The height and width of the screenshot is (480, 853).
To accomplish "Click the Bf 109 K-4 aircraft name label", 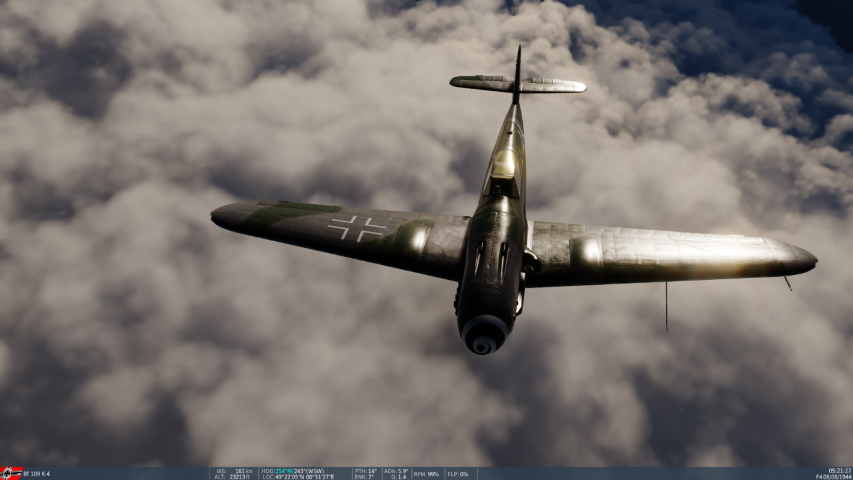I will pos(39,473).
